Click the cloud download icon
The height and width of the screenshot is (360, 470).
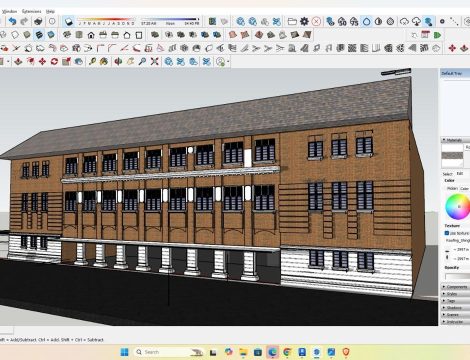pos(416,22)
